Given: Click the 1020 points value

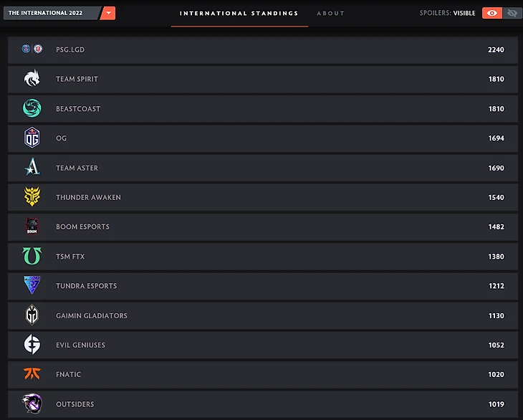Looking at the screenshot, I should click(x=496, y=374).
